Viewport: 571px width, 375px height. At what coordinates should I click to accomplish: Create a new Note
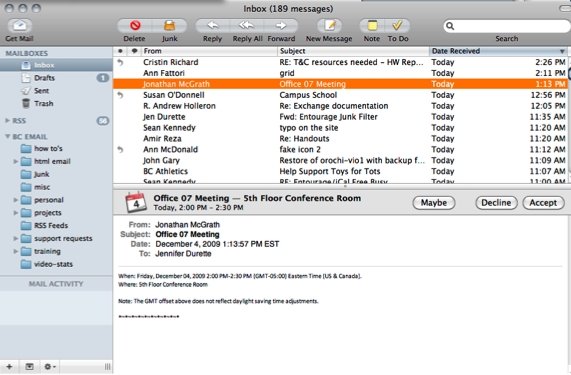tap(372, 25)
